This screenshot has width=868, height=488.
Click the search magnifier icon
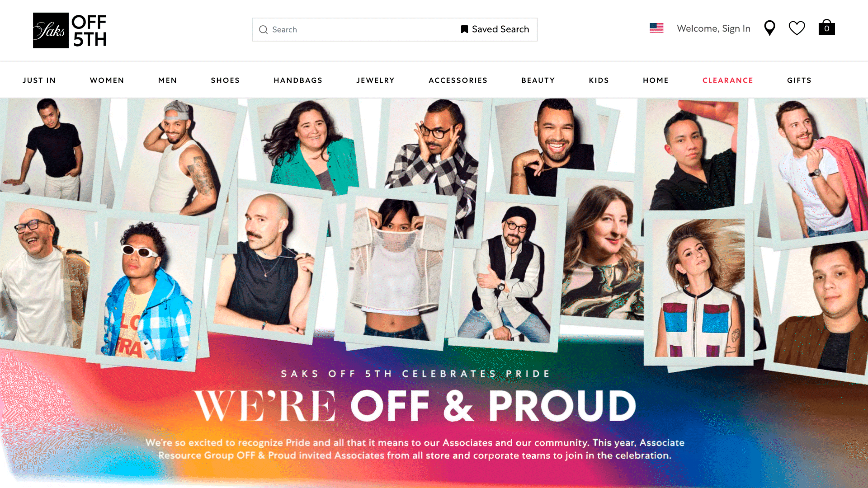click(263, 30)
